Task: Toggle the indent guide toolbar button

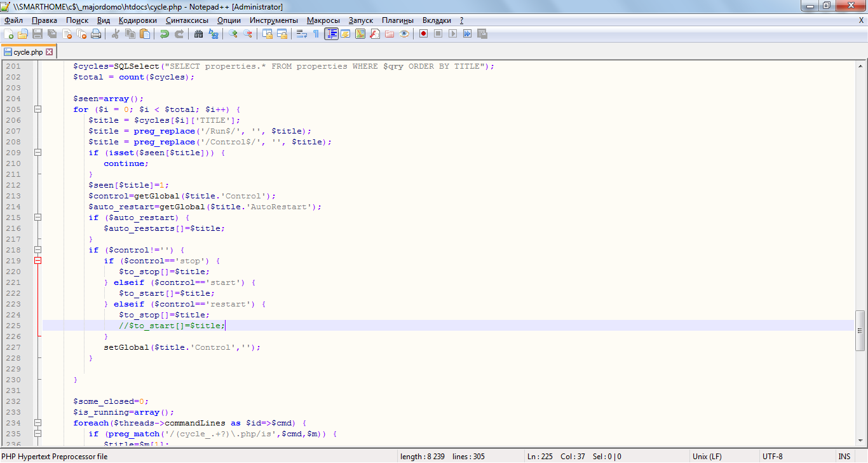Action: click(x=331, y=34)
